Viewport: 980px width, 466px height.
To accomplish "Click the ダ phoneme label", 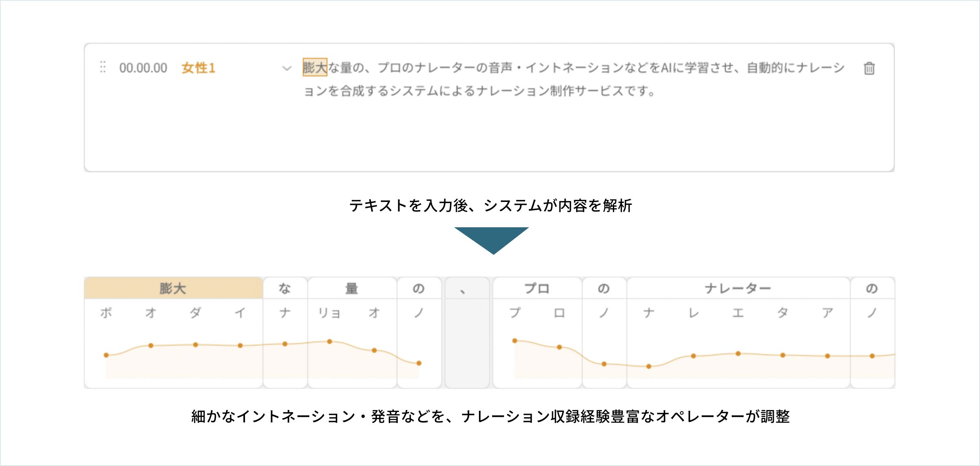I will pyautogui.click(x=195, y=313).
